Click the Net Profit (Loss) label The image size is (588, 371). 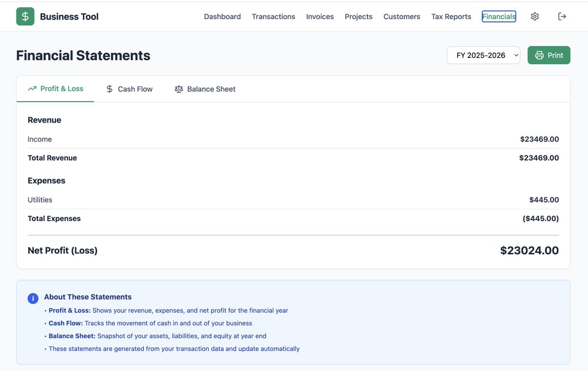click(63, 250)
